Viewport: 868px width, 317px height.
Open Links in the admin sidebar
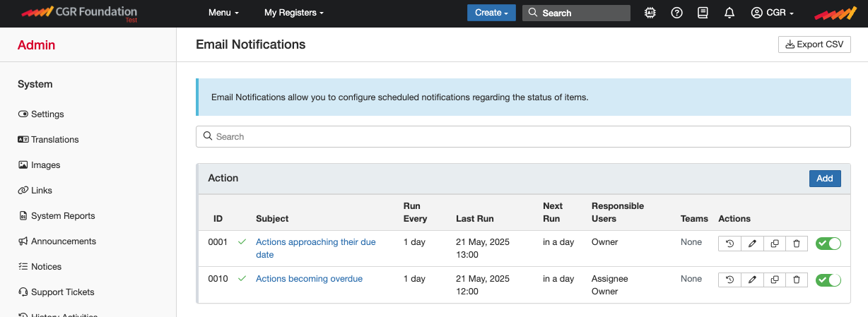click(35, 191)
